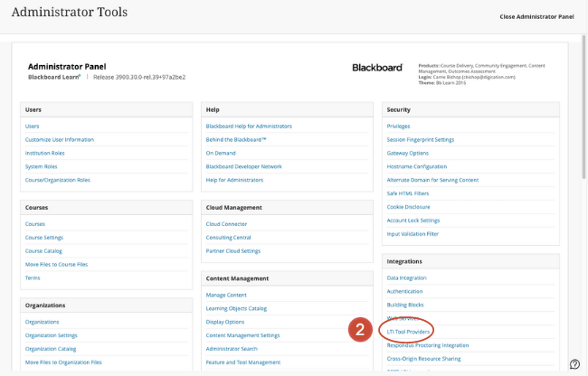Select Move Files to Course Files

[x=56, y=265]
